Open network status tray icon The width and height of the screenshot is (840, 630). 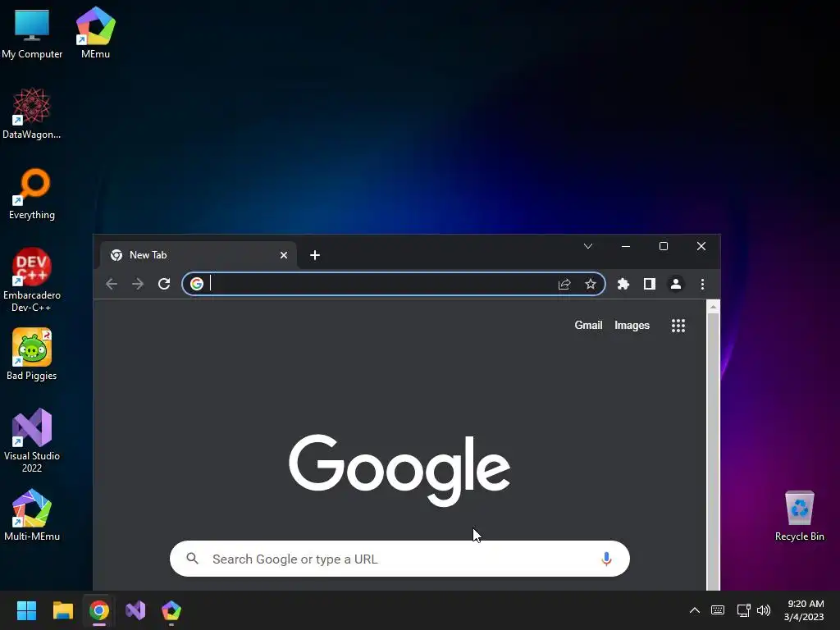click(x=743, y=610)
